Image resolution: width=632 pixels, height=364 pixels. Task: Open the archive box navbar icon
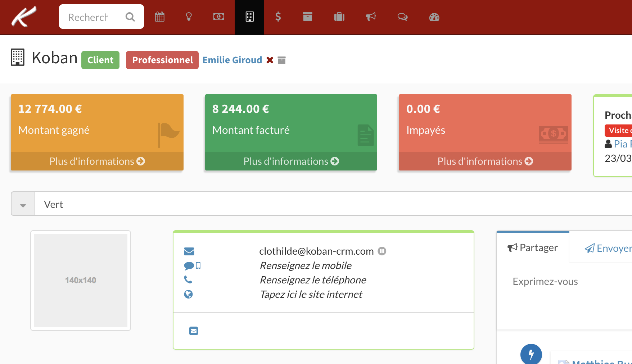[x=308, y=17]
